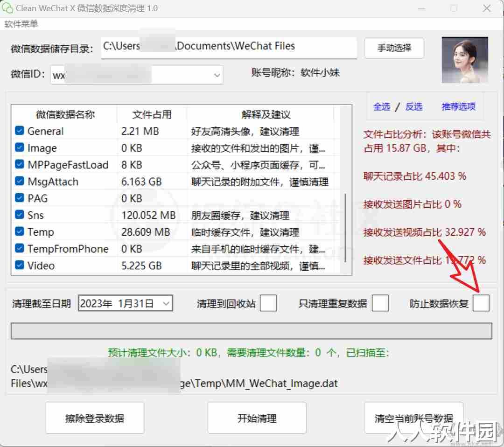504x447 pixels.
Task: Click the 手动选择 button
Action: point(394,48)
